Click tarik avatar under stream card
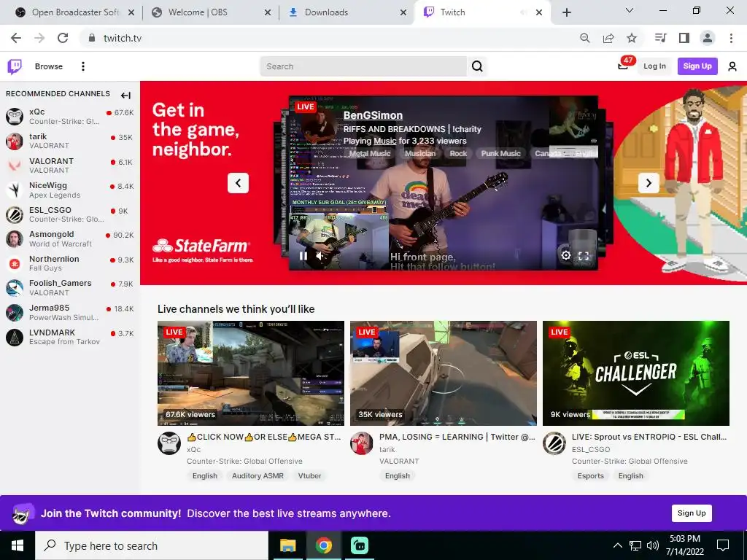The width and height of the screenshot is (747, 560). point(362,443)
